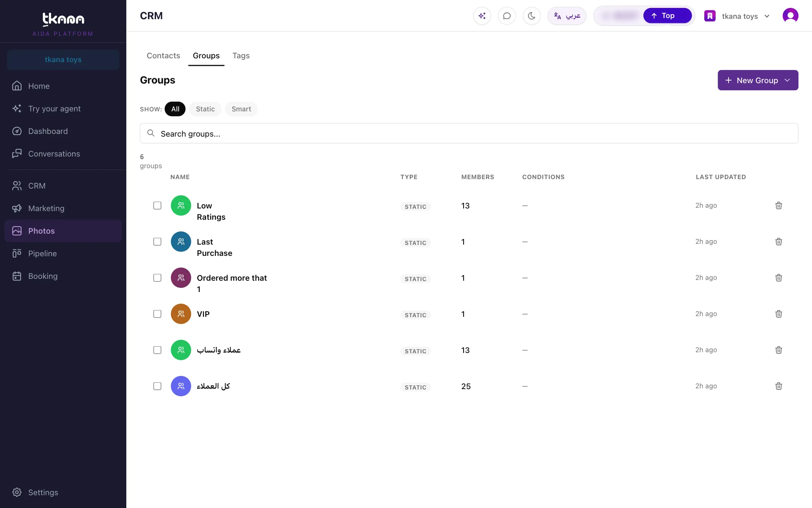Delete the Low Ratings group
812x508 pixels.
(x=779, y=205)
